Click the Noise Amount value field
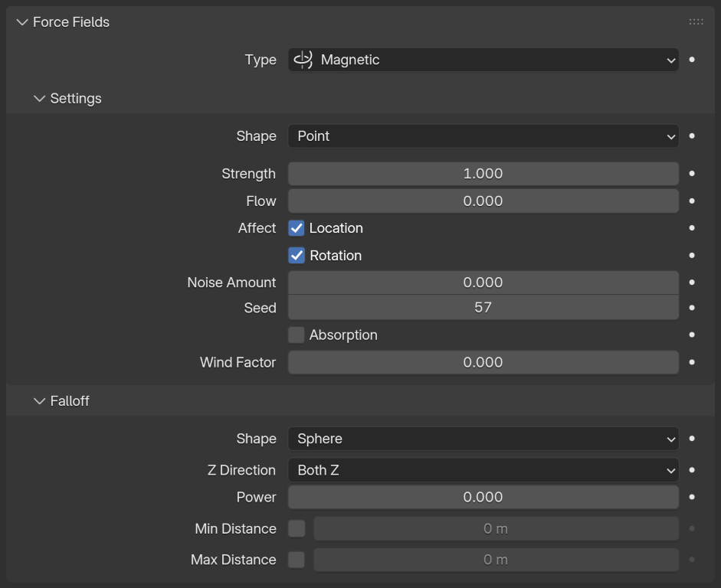Screen dimensions: 721x588 coord(483,282)
